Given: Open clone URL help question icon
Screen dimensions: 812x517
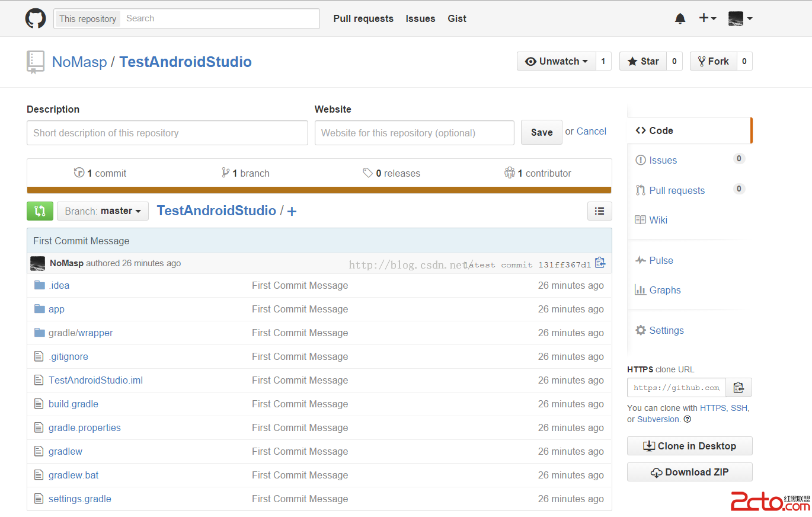Looking at the screenshot, I should coord(688,419).
